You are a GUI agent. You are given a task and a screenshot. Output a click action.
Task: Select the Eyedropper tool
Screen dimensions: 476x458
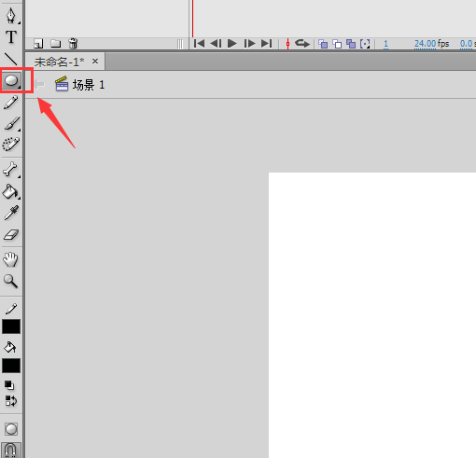11,213
